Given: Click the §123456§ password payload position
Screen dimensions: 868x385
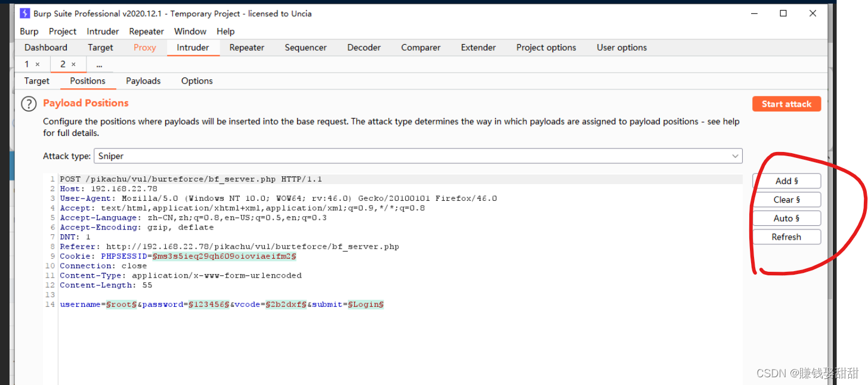Looking at the screenshot, I should [x=209, y=305].
